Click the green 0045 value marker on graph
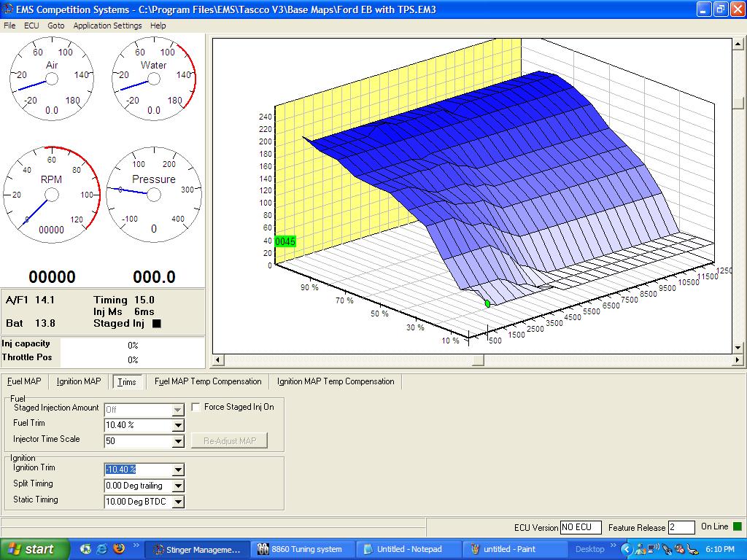The image size is (747, 560). 285,241
